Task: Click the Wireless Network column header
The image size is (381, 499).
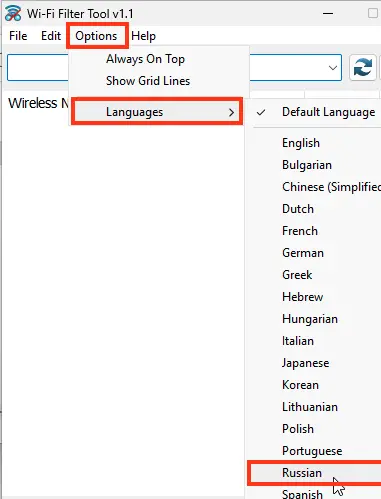Action: 38,103
